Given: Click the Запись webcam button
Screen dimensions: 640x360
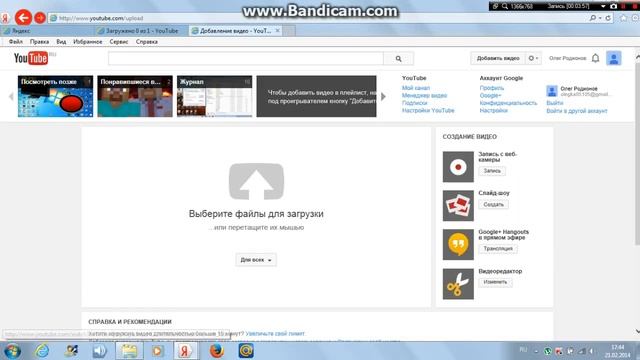Looking at the screenshot, I should [x=492, y=171].
